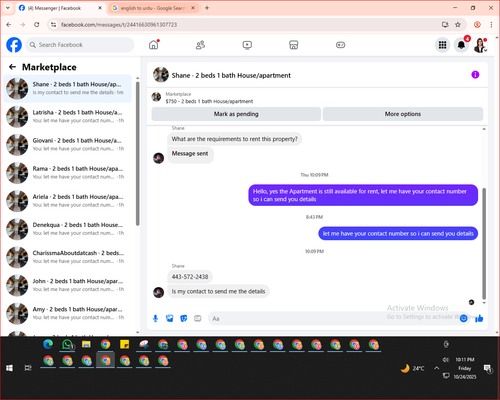
Task: Click the chat messages scrollbar
Action: point(484,243)
